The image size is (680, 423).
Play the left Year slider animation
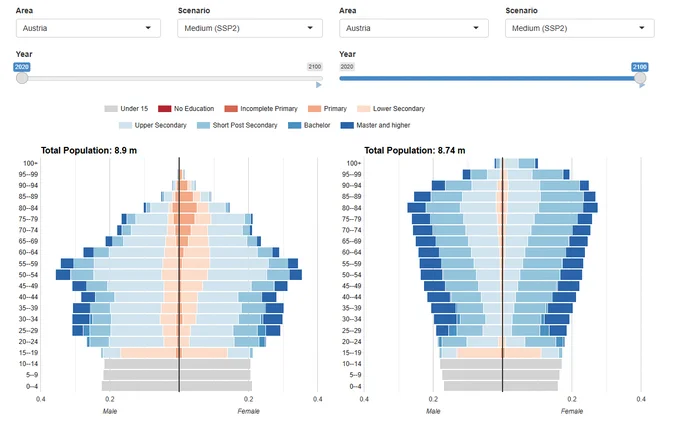pos(319,85)
